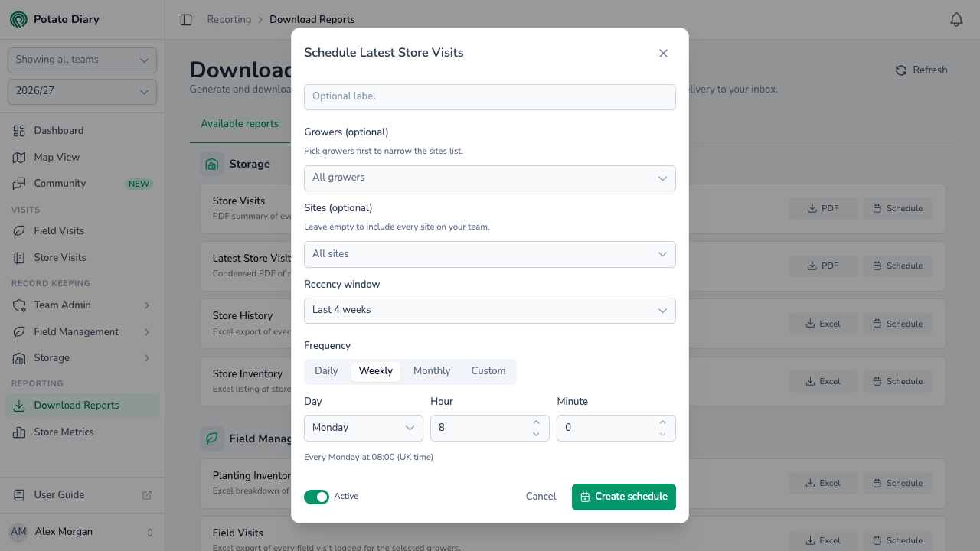Click Schedule for Store Visits row

[897, 208]
